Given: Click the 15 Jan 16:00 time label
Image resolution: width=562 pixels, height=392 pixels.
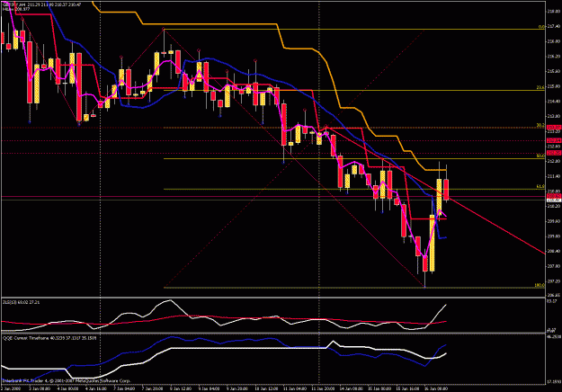Looking at the screenshot, I should pos(407,388).
